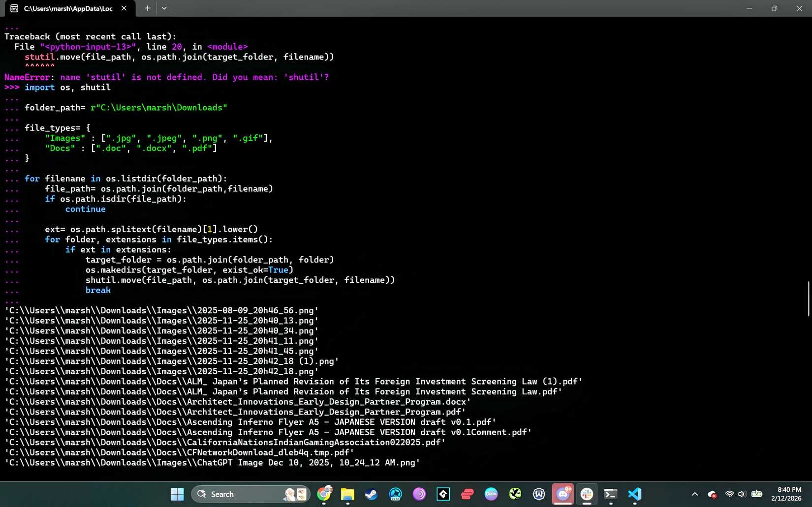Close the C:\Users\marsh\AppData tab
Viewport: 812px width, 507px height.
pyautogui.click(x=124, y=8)
